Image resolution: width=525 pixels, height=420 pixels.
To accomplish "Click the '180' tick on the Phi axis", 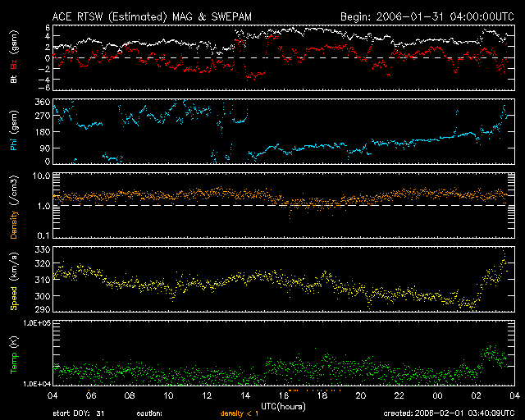I will pos(43,132).
